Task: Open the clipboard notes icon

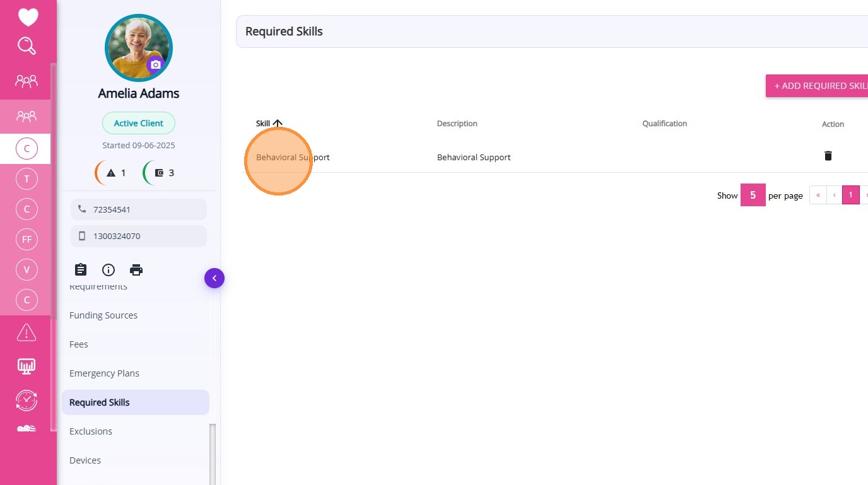Action: click(x=81, y=270)
